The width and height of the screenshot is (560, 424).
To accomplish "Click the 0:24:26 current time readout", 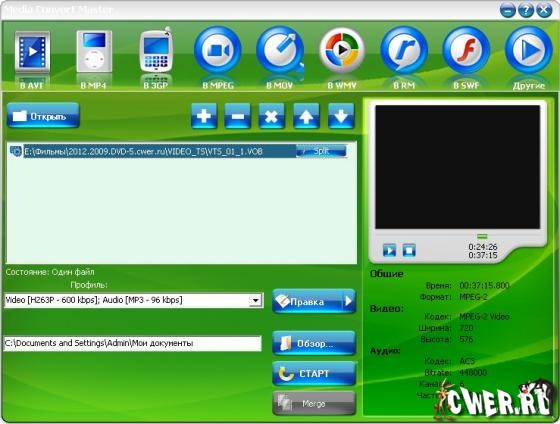I will click(482, 247).
